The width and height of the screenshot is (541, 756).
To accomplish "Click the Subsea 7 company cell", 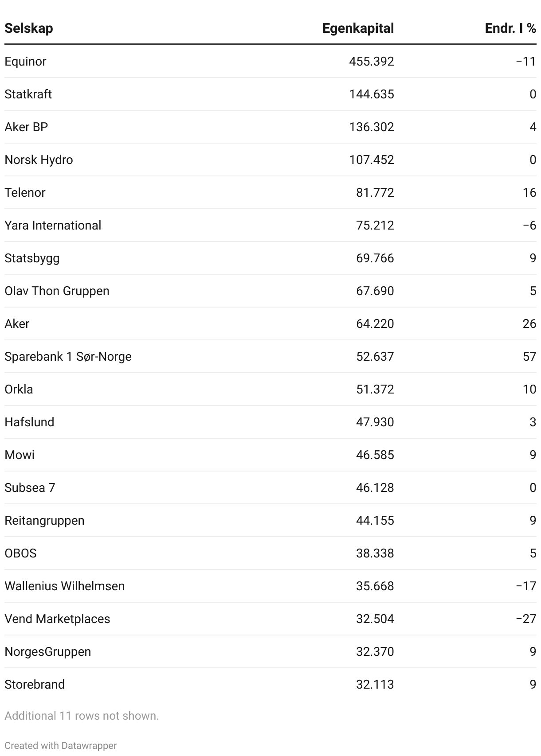I will (x=30, y=487).
